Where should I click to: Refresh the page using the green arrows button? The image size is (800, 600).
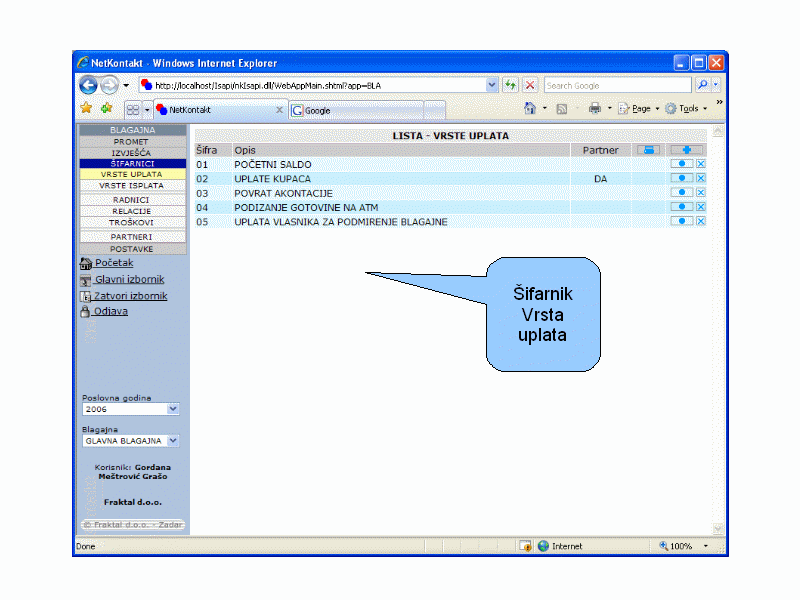click(510, 85)
